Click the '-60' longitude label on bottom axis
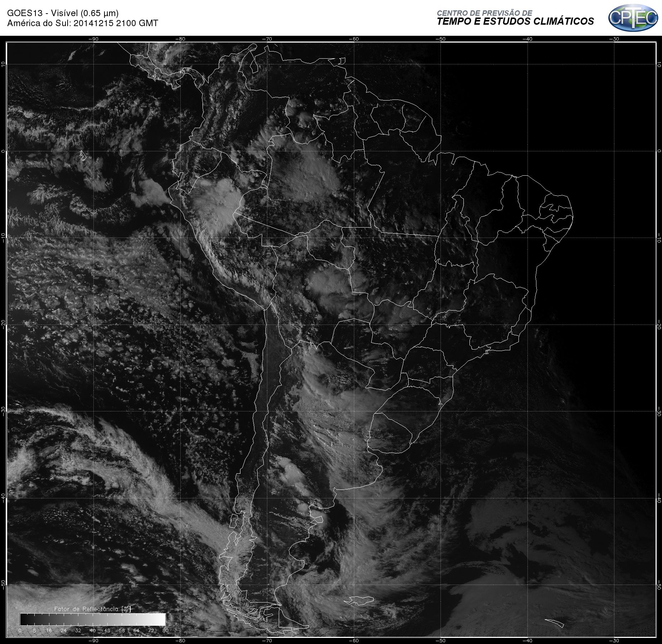Viewport: 662px width, 644px height. (354, 641)
